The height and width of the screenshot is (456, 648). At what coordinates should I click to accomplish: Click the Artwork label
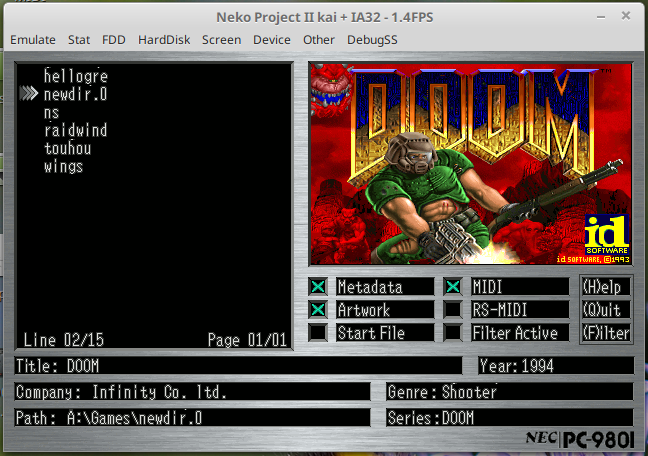click(x=385, y=310)
